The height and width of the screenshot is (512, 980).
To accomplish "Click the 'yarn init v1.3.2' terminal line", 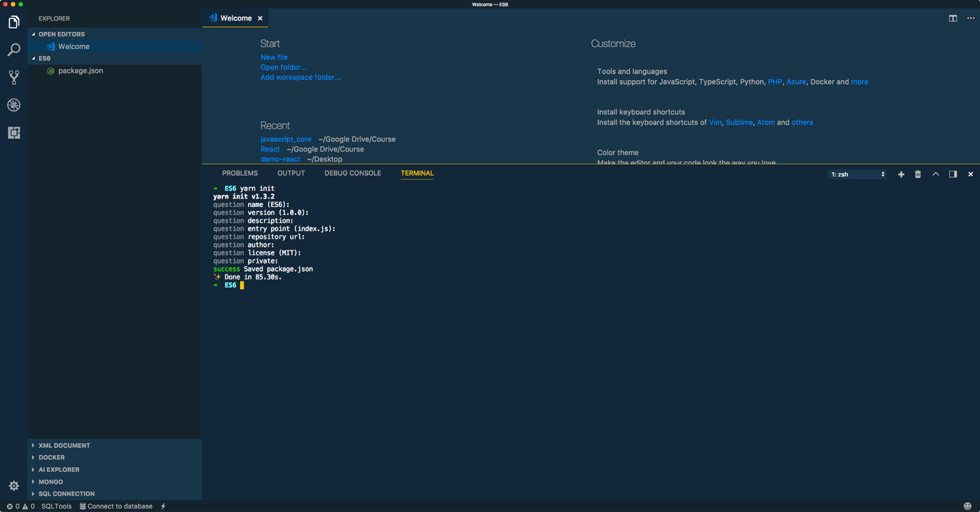I will click(x=244, y=197).
